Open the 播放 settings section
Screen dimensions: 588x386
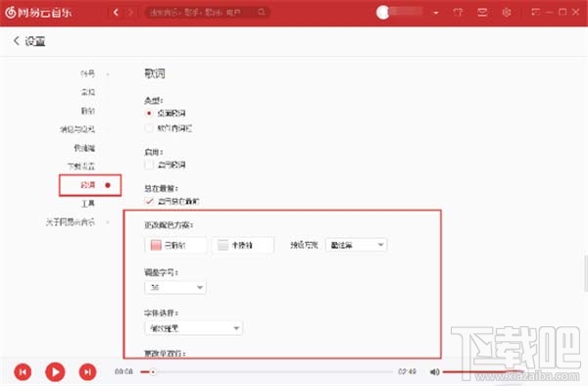[88, 111]
